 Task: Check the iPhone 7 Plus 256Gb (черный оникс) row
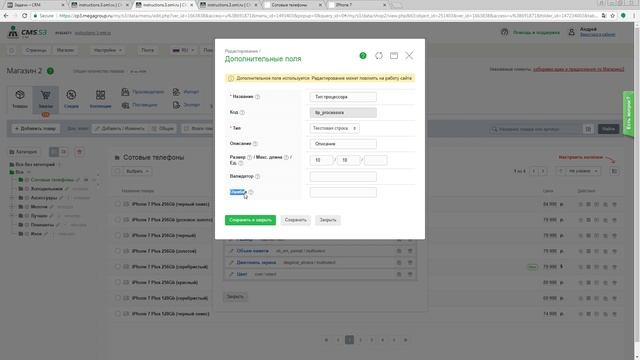118,204
